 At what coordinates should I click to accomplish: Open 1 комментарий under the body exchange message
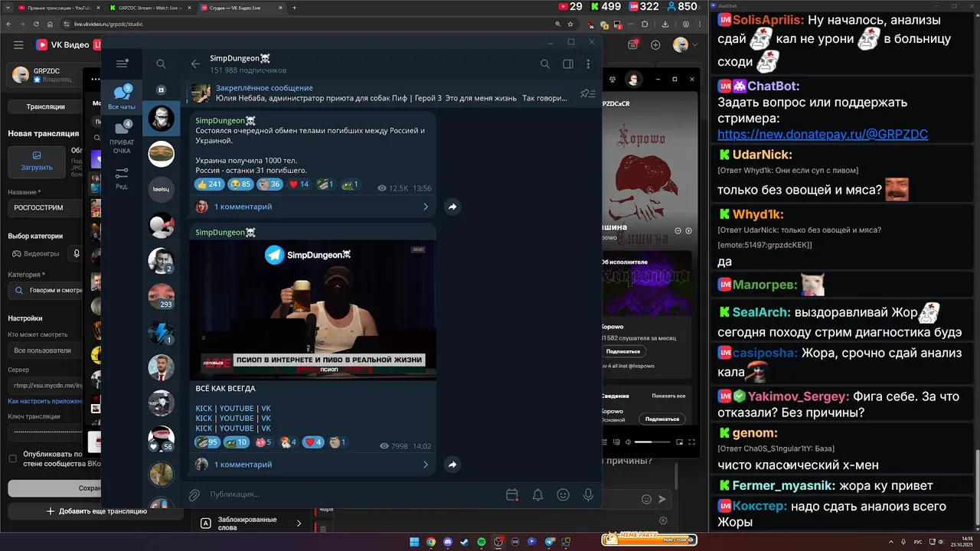pos(312,207)
